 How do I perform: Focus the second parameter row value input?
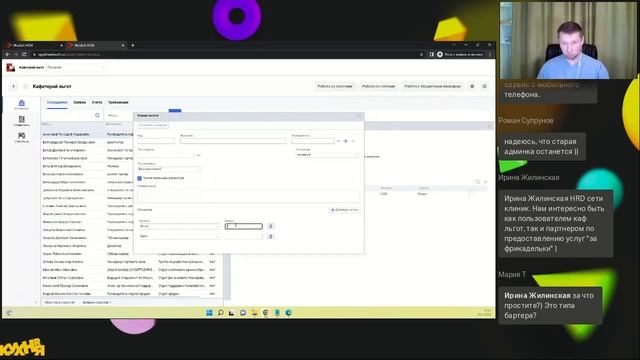click(x=244, y=236)
